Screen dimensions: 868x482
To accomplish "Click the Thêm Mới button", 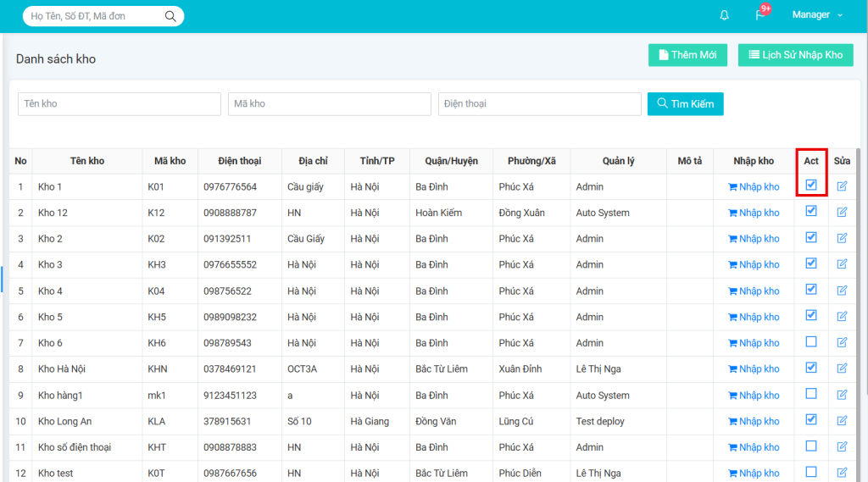I will 687,55.
